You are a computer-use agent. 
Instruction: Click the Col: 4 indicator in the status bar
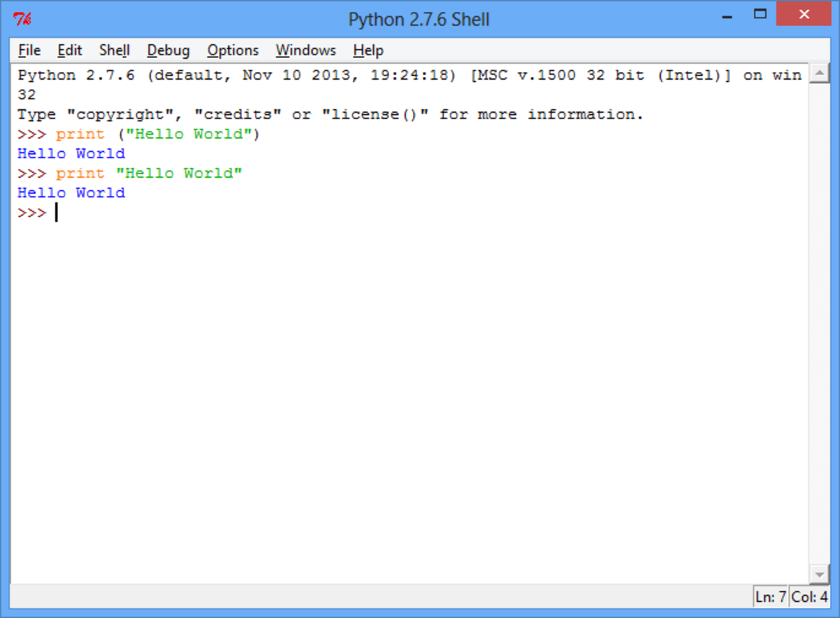(810, 596)
